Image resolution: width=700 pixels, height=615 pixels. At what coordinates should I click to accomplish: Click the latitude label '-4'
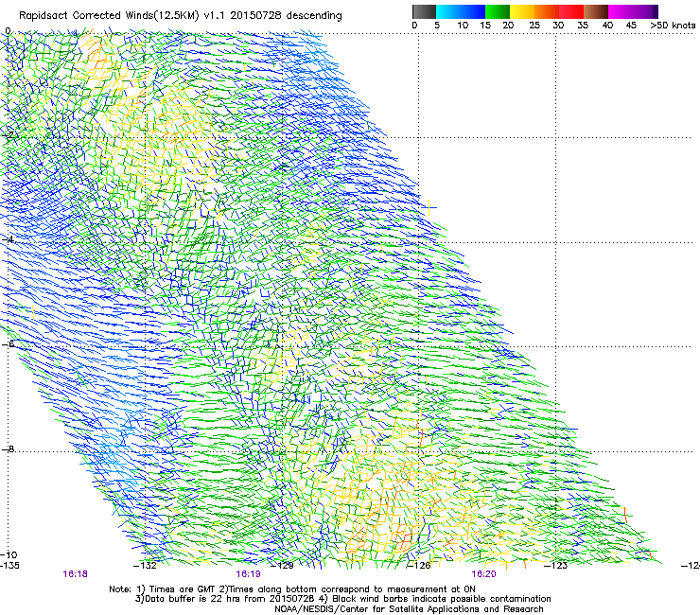[8, 239]
